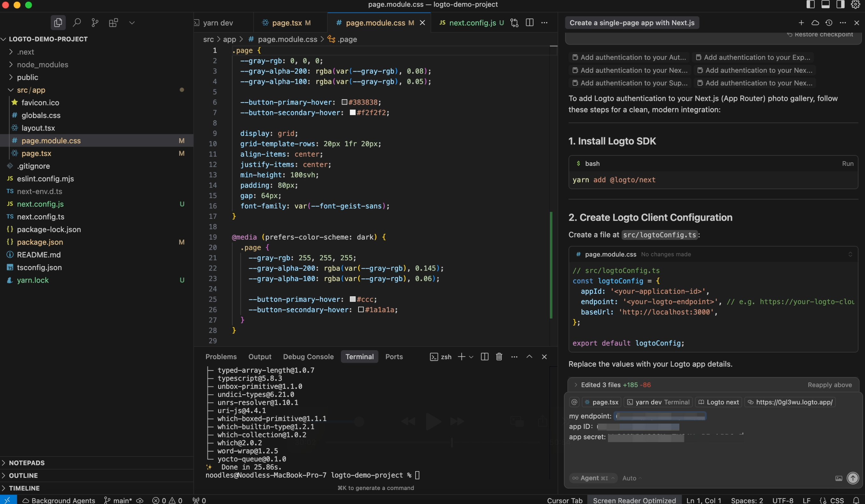865x504 pixels.
Task: Open the Search view icon
Action: tap(77, 23)
